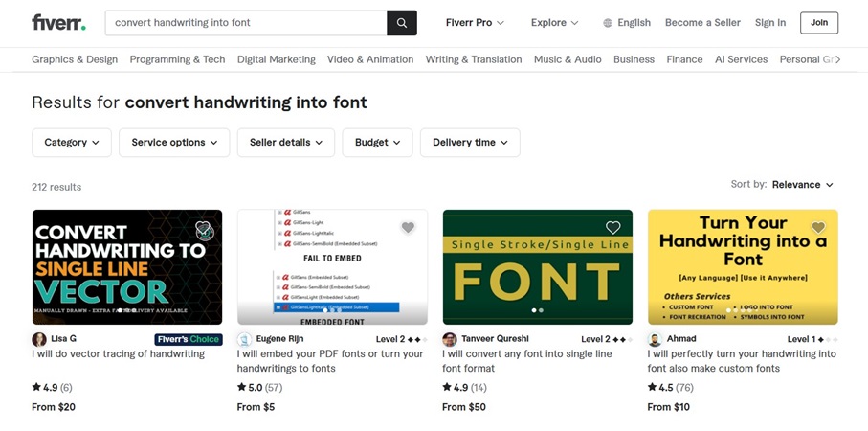Favorite the single line vector gig

click(203, 229)
